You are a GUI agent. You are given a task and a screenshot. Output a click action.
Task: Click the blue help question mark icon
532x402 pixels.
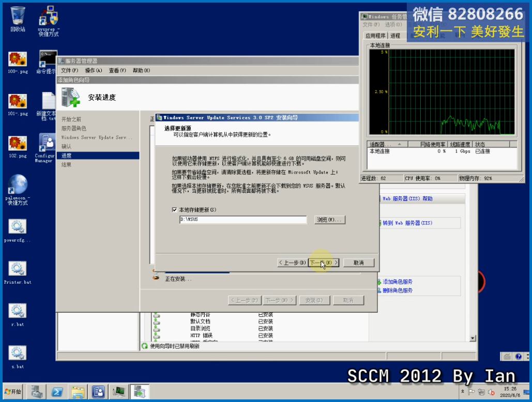pos(519,356)
